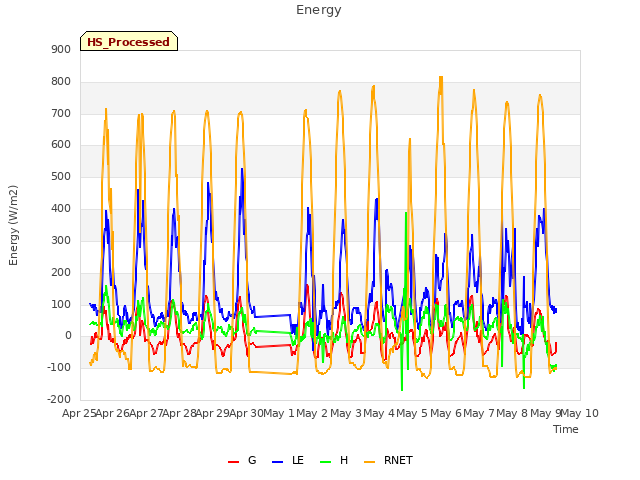Click the 600 y-axis tick label
This screenshot has width=640, height=480.
point(61,144)
